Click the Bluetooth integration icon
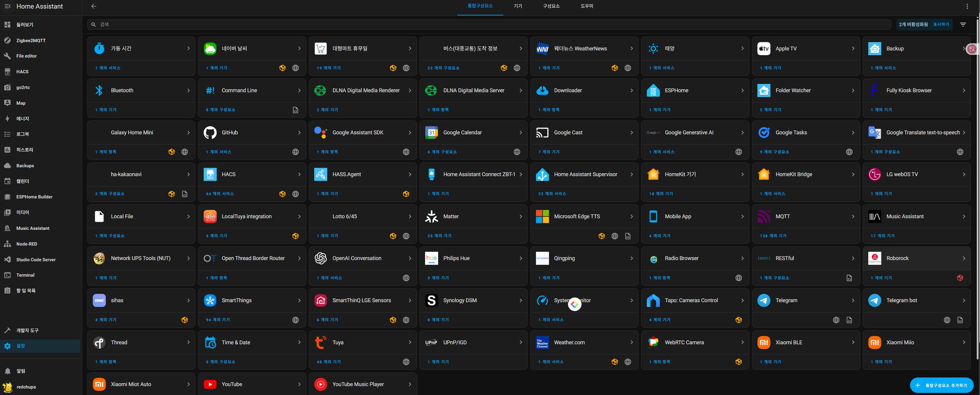Image resolution: width=980 pixels, height=395 pixels. 99,90
